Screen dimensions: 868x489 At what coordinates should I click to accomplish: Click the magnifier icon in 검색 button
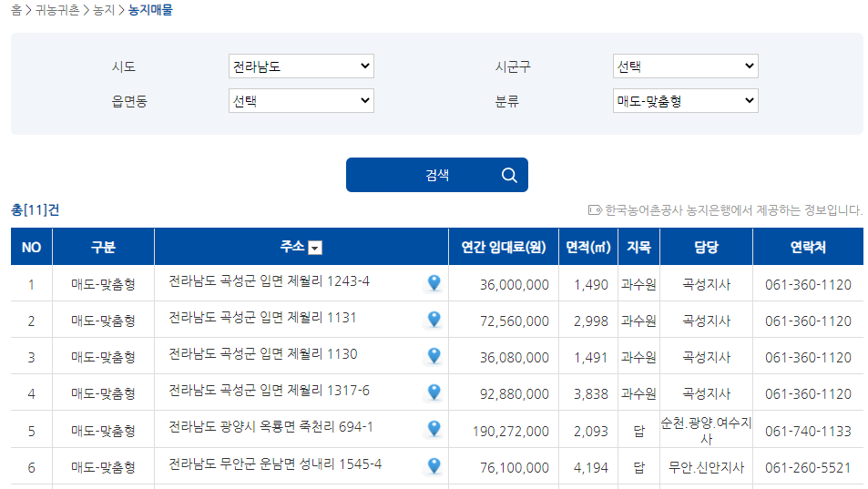point(509,176)
